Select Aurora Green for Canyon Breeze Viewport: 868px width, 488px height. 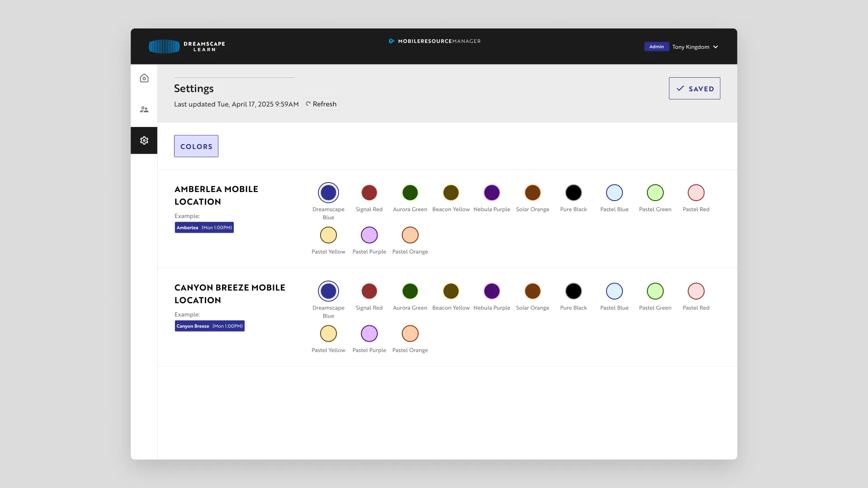pyautogui.click(x=410, y=291)
